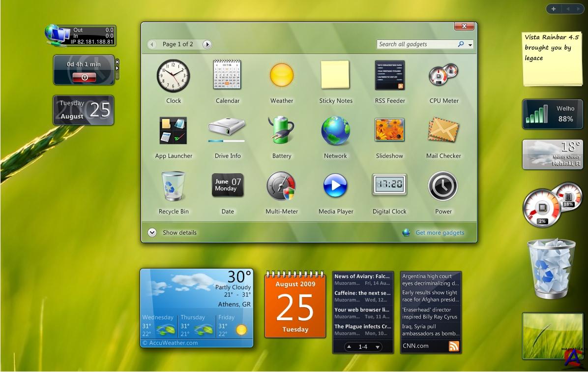Click the Recycle Bin gadget icon

coord(173,186)
